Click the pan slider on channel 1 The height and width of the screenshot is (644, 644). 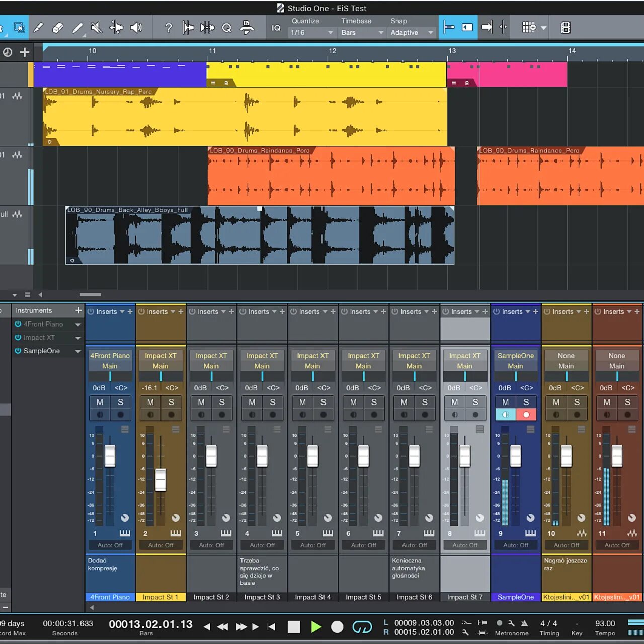coord(110,376)
